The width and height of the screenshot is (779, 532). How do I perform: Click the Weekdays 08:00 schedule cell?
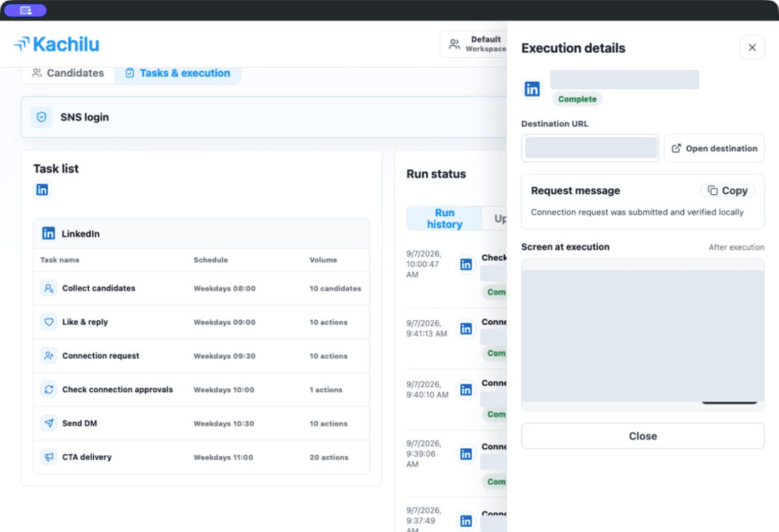tap(225, 289)
